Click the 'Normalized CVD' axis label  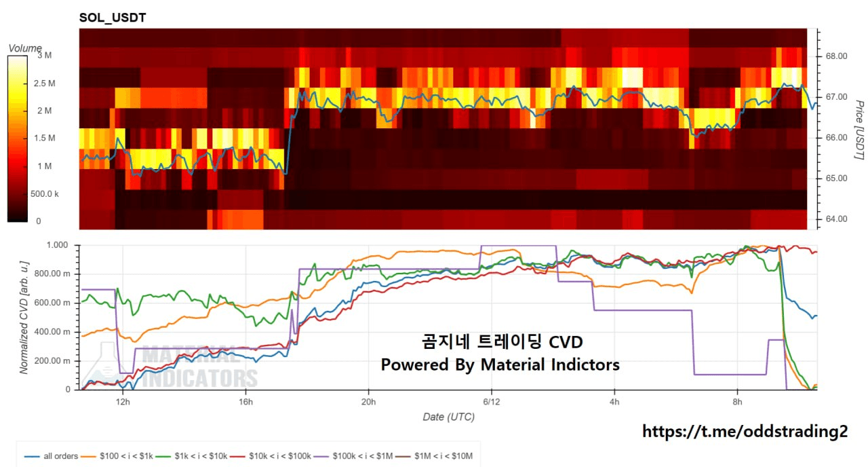[24, 318]
